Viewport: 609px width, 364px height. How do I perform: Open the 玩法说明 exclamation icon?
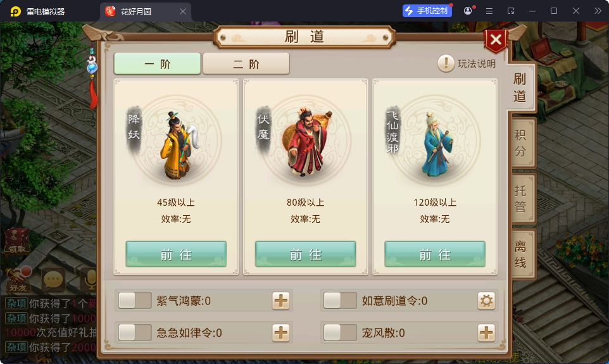[446, 63]
